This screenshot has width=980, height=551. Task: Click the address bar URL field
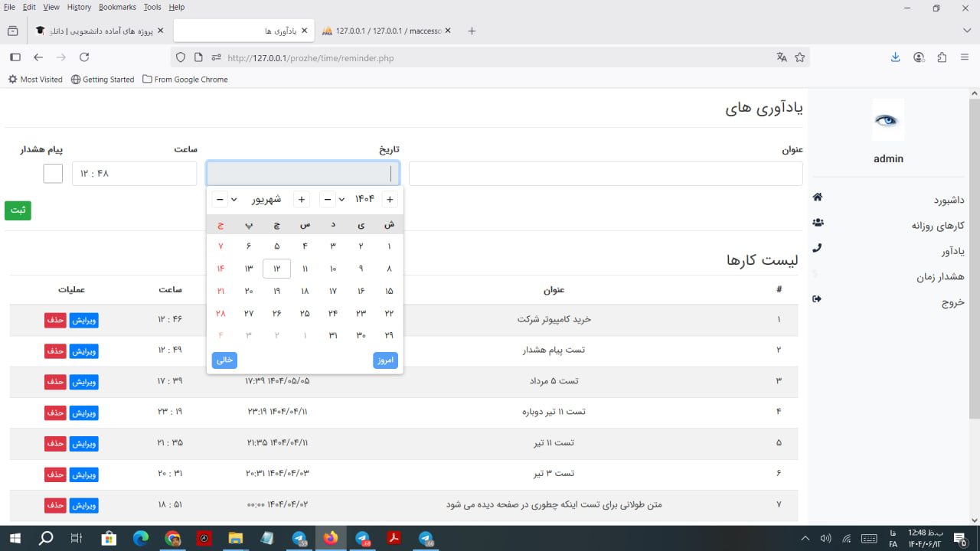point(490,57)
